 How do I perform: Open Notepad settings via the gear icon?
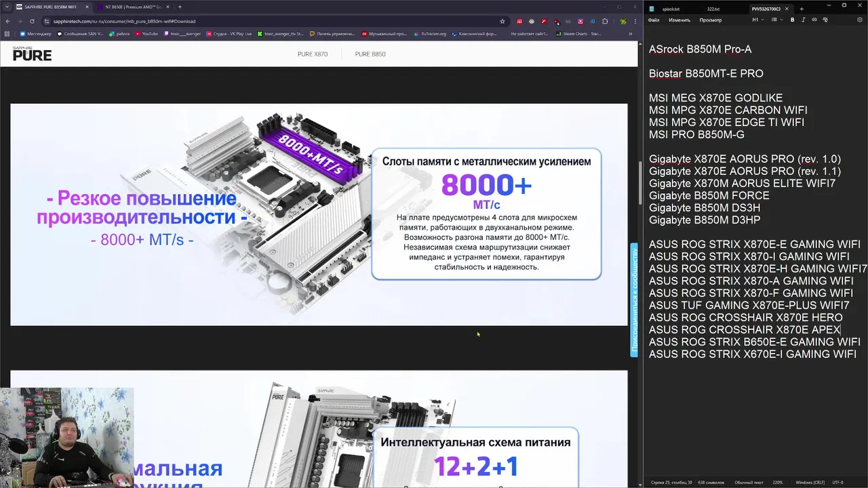pos(860,20)
